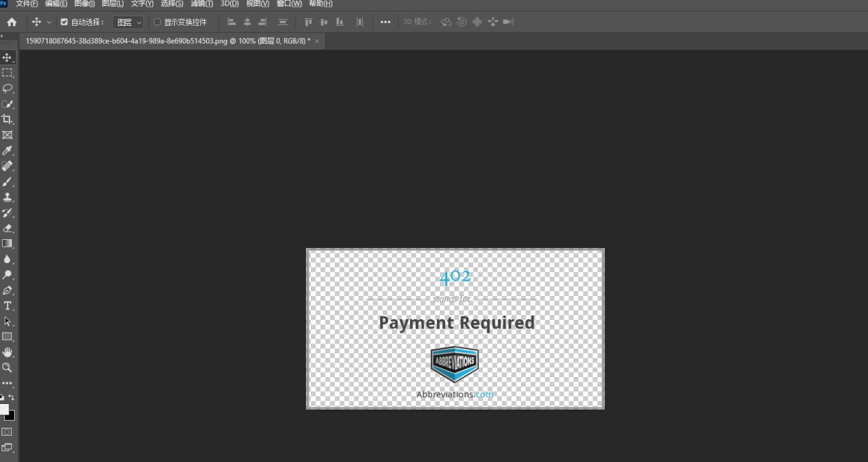Click the 3D roll camera icon
This screenshot has height=462, width=868.
click(462, 22)
